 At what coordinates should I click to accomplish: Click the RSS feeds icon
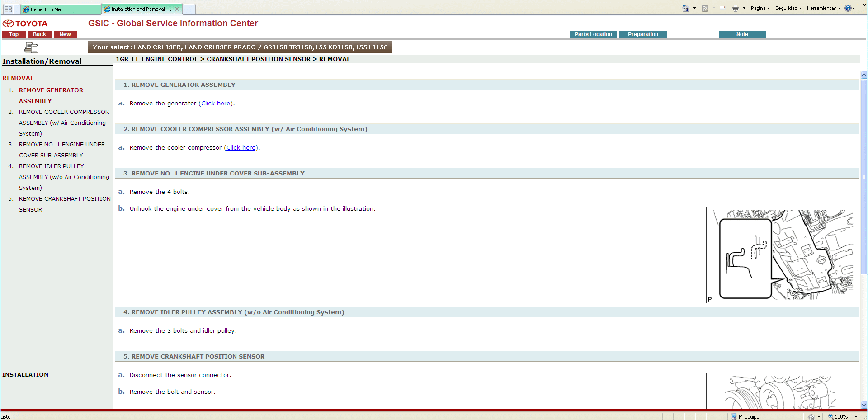click(x=704, y=8)
